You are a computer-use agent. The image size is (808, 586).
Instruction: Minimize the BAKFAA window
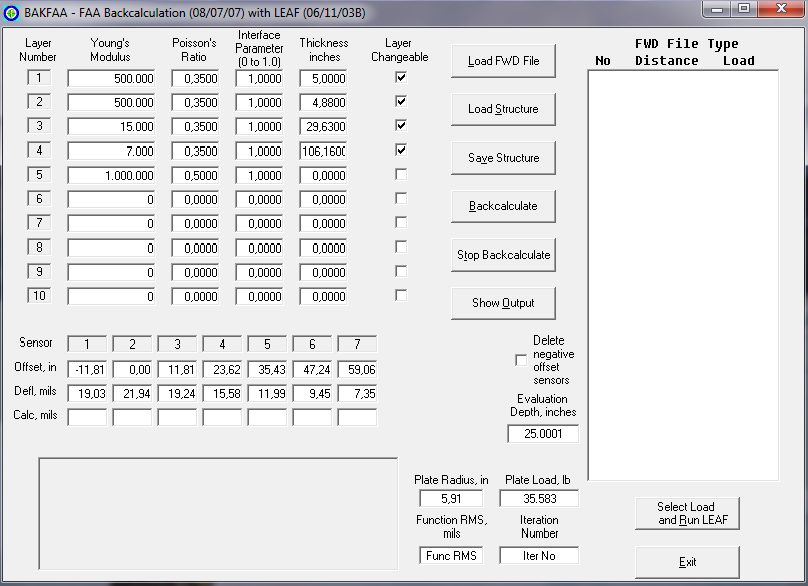tap(718, 9)
